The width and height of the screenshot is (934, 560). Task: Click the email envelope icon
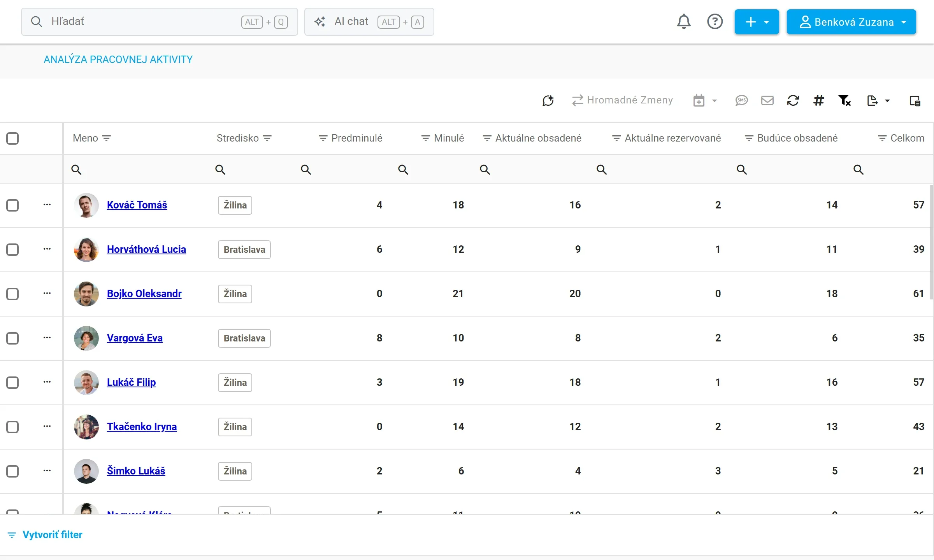[767, 101]
